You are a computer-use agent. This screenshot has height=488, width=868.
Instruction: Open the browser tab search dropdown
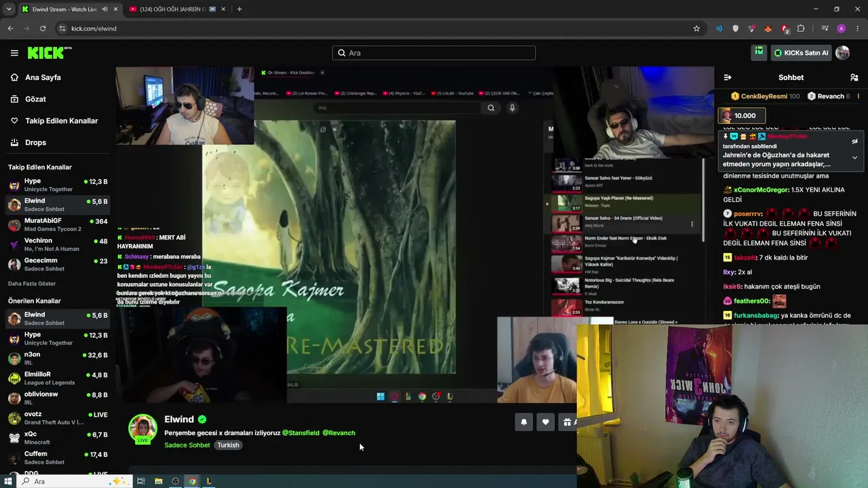click(x=8, y=9)
